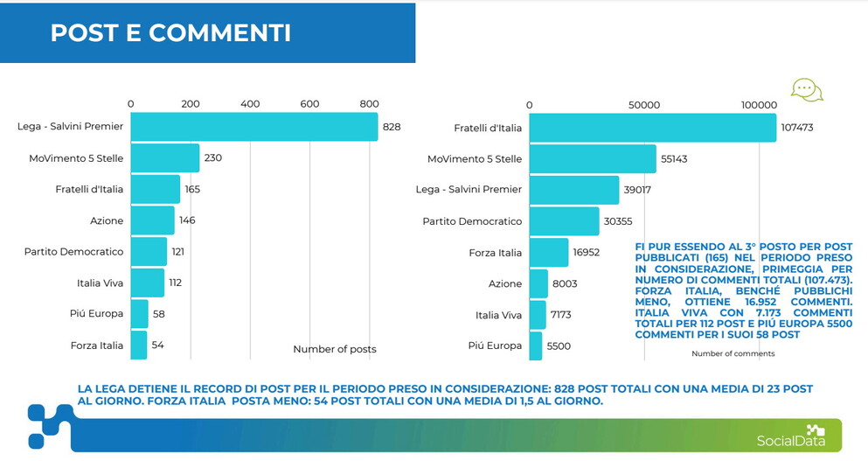Click the Forza Italia bar with 54 posts
Screen dimensions: 868x461
pyautogui.click(x=138, y=345)
